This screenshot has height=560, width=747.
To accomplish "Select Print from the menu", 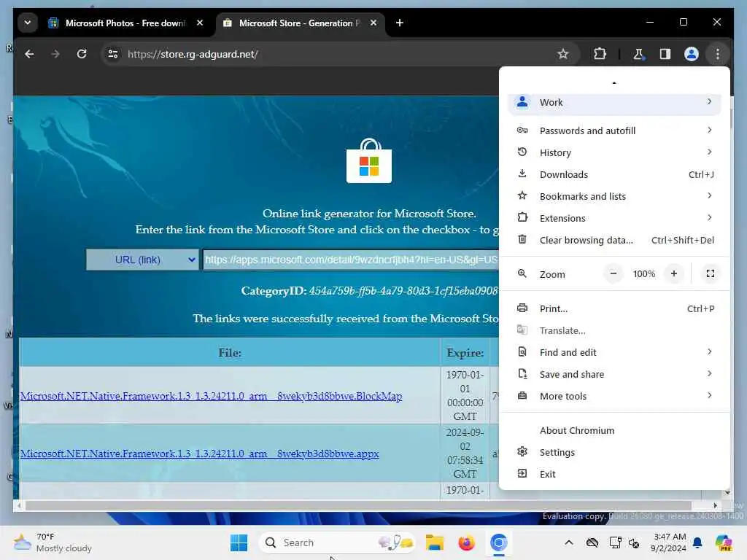I will 614,308.
